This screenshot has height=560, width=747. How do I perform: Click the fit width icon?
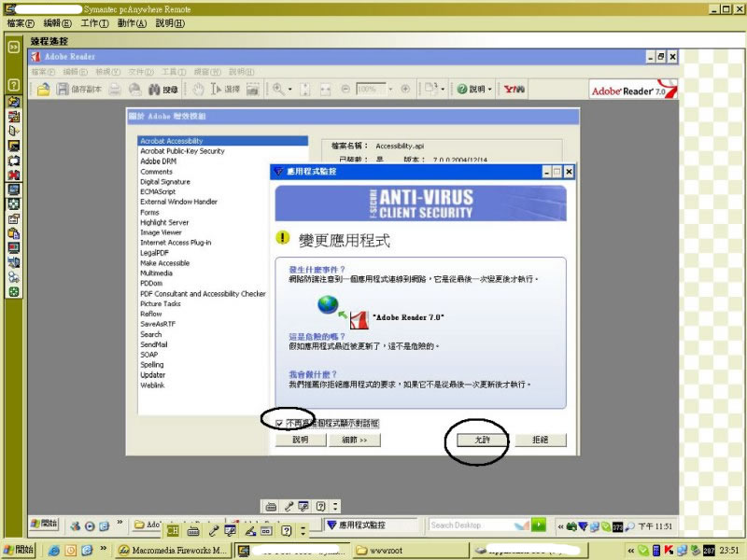pos(325,89)
